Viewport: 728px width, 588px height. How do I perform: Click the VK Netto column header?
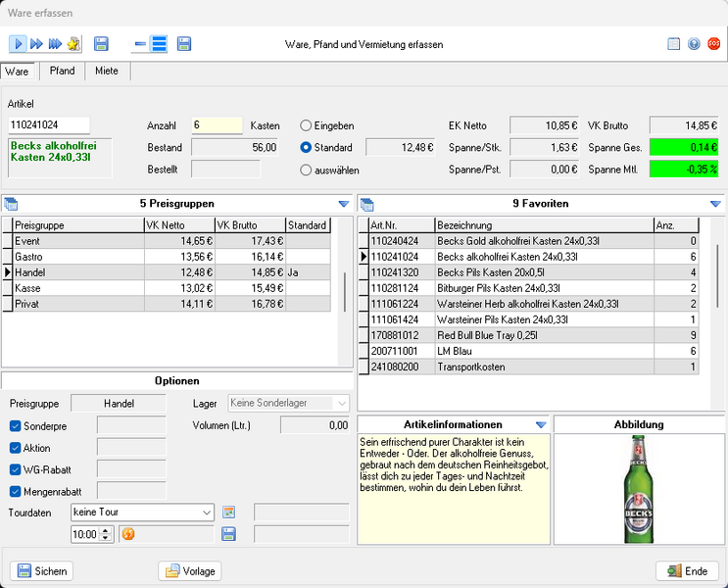tap(179, 225)
